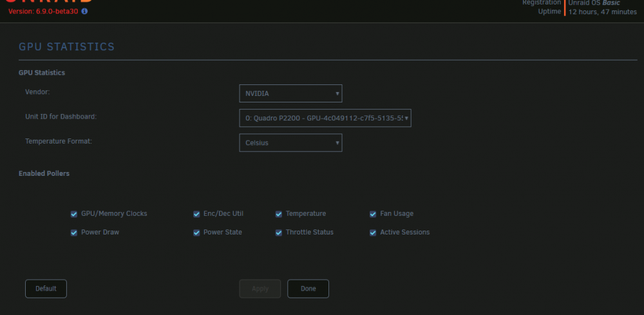Toggle Fan Usage poller checkbox
Viewport: 644px width, 315px height.
pyautogui.click(x=373, y=214)
